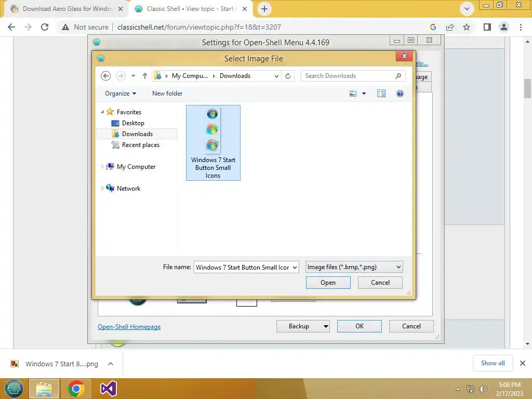
Task: Select Desktop in navigation pane
Action: [x=133, y=123]
